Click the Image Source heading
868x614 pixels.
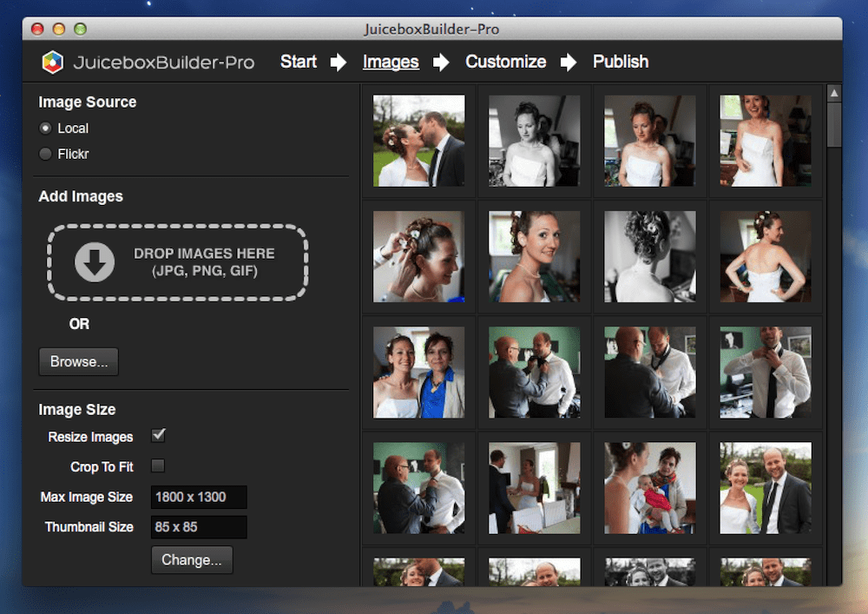88,102
